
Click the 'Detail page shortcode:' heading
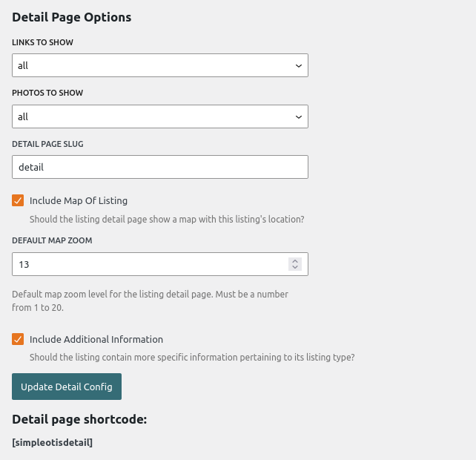coord(79,419)
